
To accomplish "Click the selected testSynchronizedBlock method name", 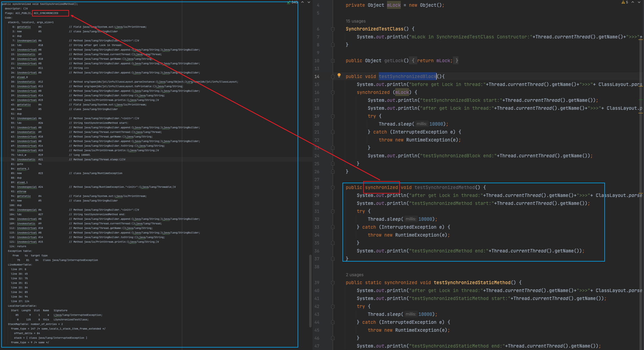I will [407, 77].
